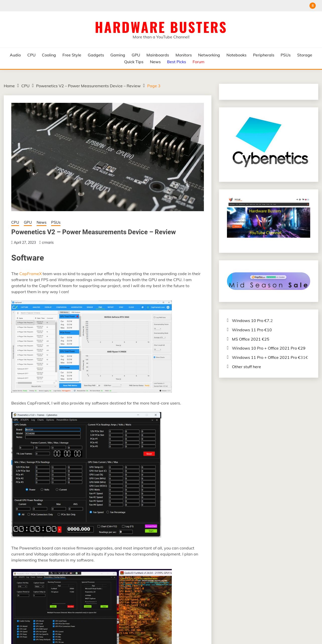
Task: Follow the CapFrameX link in the text
Action: pos(30,274)
